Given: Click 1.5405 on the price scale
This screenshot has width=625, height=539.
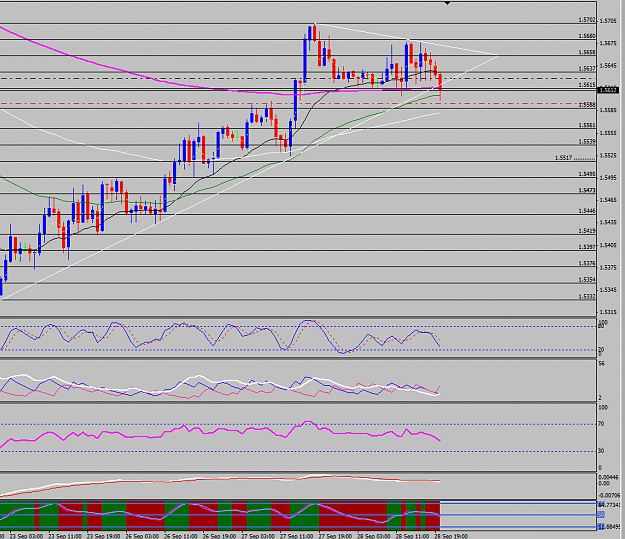Looking at the screenshot, I should pos(608,245).
